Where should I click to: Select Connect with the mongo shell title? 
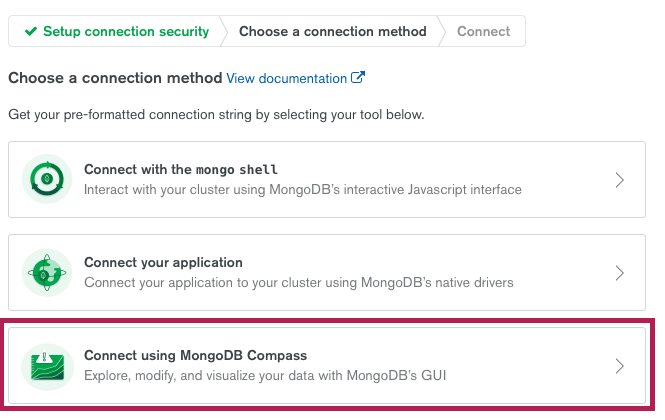[x=181, y=169]
